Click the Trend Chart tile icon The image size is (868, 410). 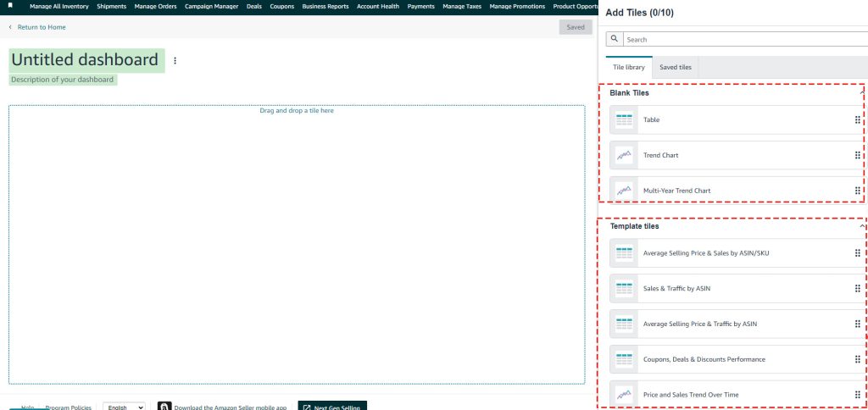625,156
